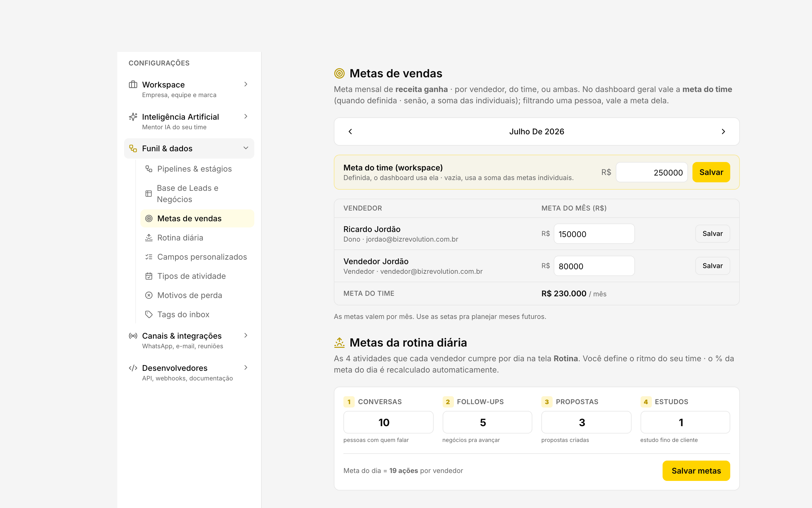Open Base de Leads e Negócios
The image size is (812, 508).
point(197,194)
